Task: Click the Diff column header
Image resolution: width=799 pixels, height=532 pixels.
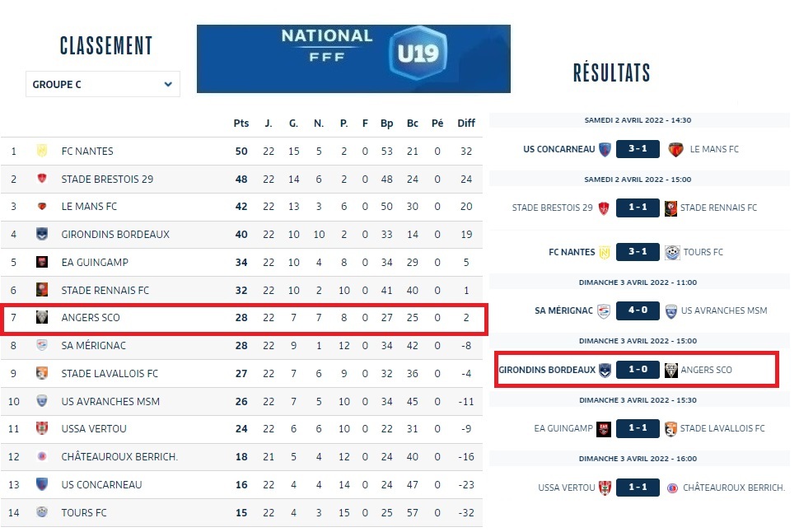Action: [x=466, y=124]
